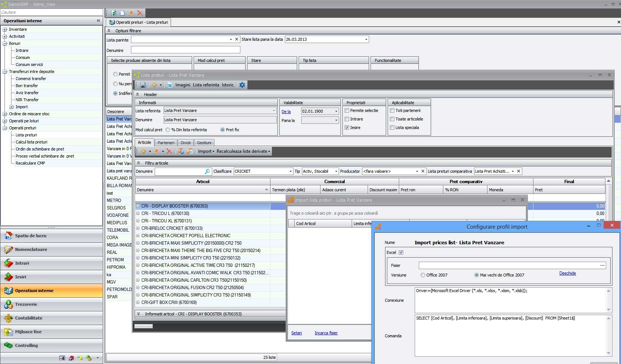Open Nomenclatoare module

tap(52, 249)
